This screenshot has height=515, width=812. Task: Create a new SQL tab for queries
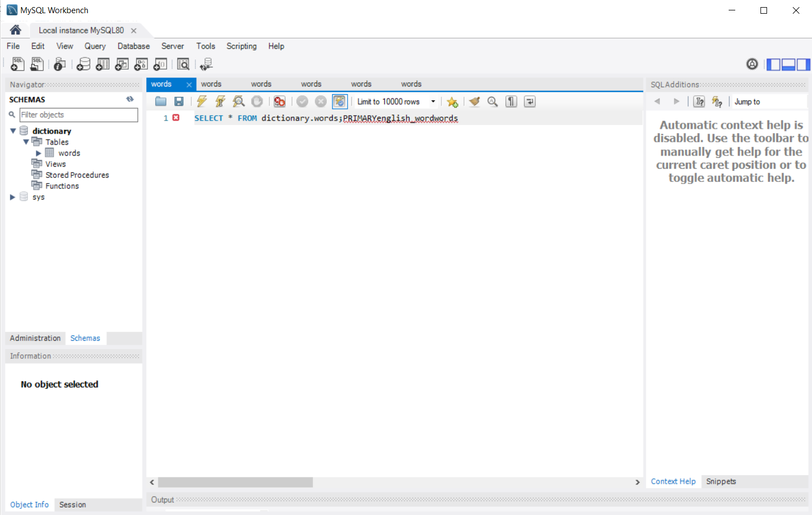pos(18,64)
